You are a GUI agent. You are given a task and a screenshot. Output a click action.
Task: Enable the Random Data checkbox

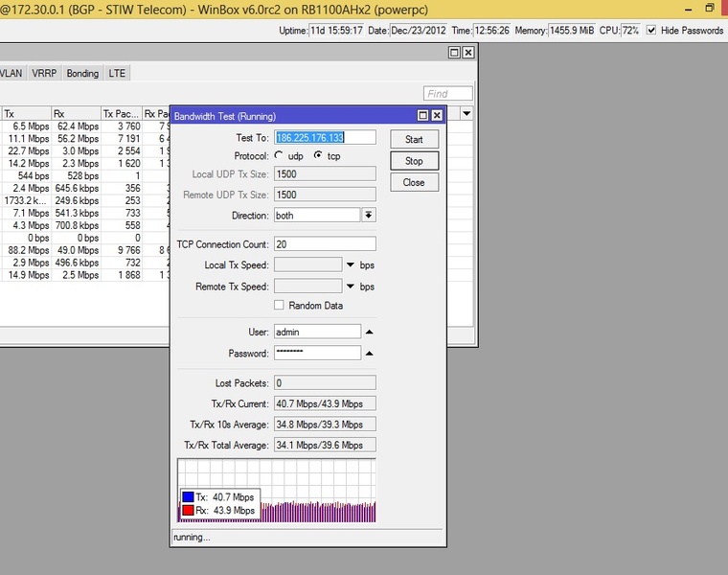click(279, 306)
